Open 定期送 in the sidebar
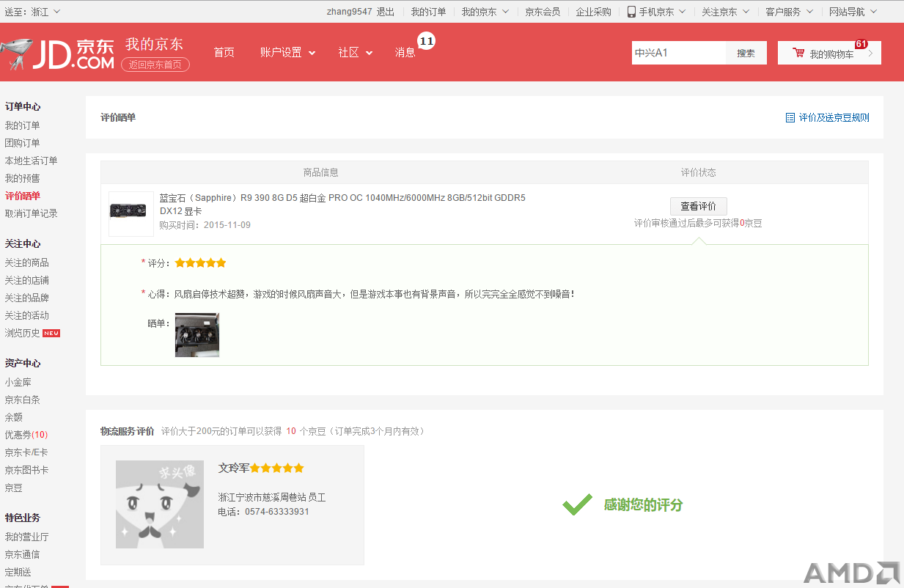Viewport: 904px width, 588px height. pyautogui.click(x=18, y=572)
